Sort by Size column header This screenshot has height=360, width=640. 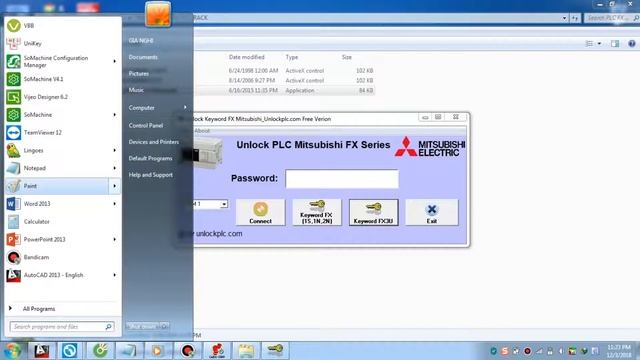click(347, 57)
